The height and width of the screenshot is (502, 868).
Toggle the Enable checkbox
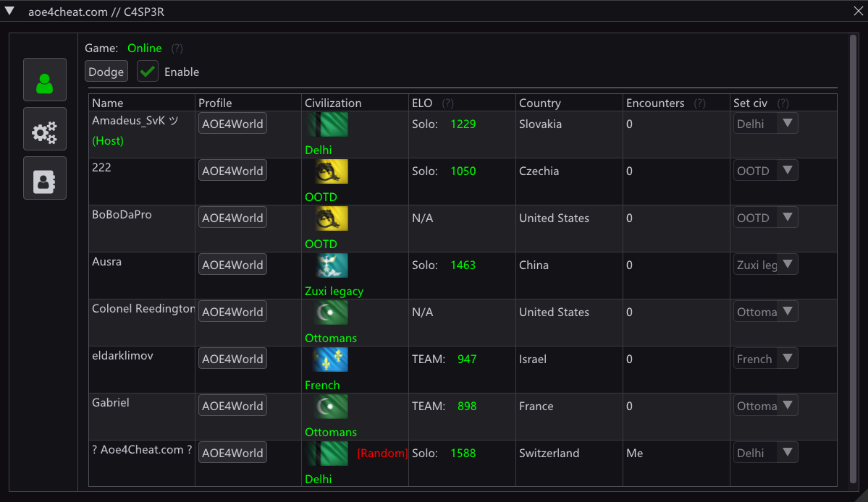pyautogui.click(x=147, y=72)
